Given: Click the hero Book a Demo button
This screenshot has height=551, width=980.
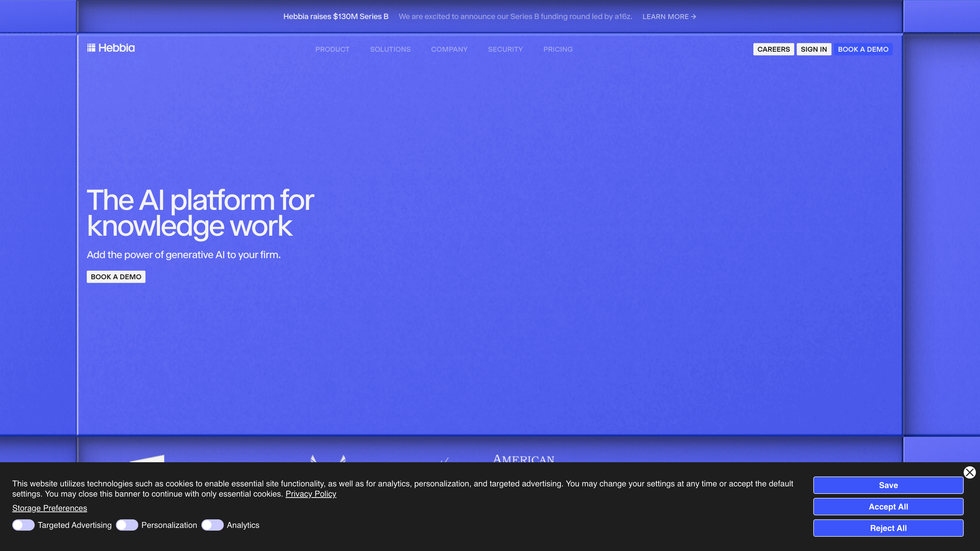Looking at the screenshot, I should [x=116, y=277].
